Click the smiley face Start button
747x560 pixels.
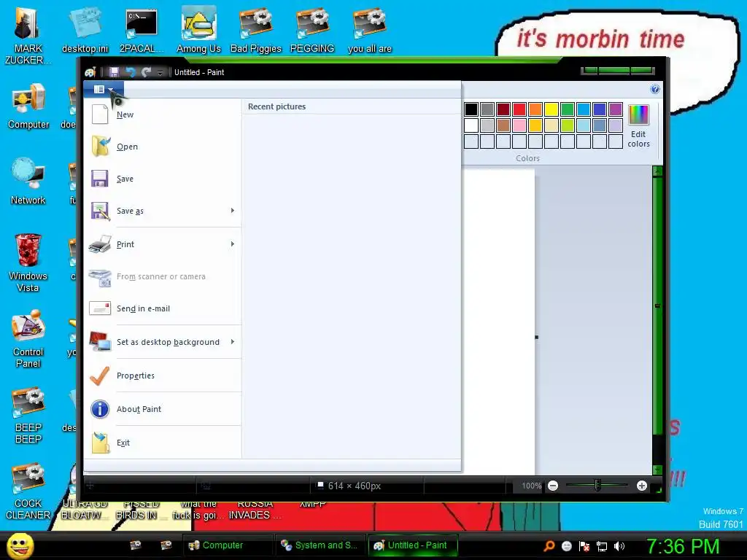tap(20, 545)
